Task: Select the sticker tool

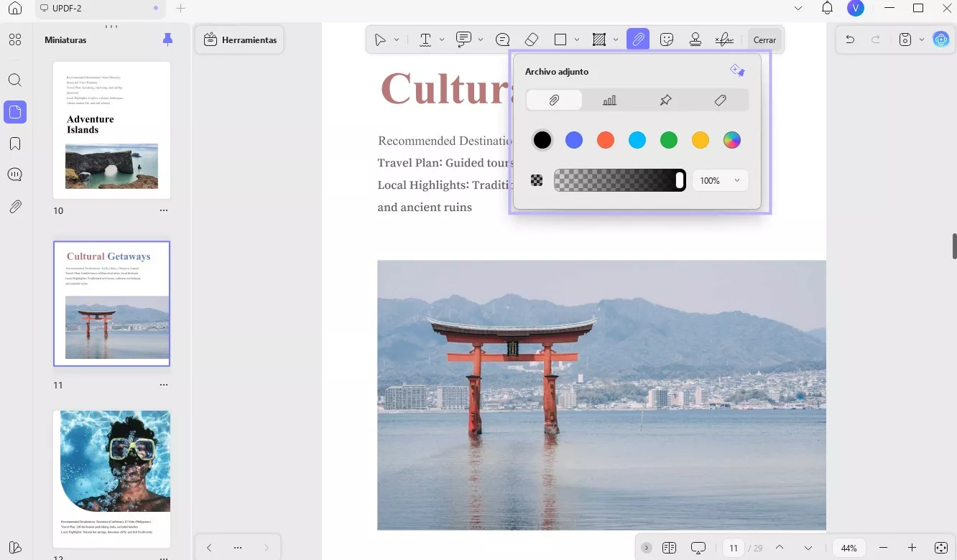Action: point(667,40)
